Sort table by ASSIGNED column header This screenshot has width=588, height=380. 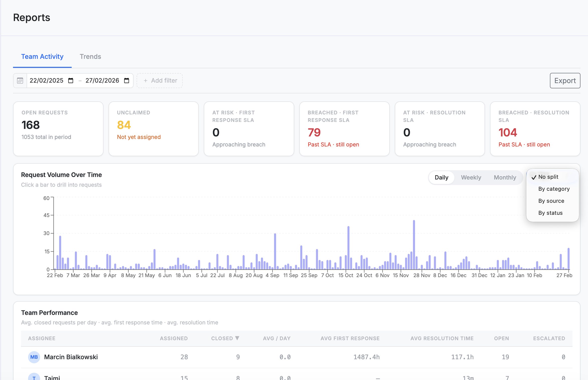174,338
